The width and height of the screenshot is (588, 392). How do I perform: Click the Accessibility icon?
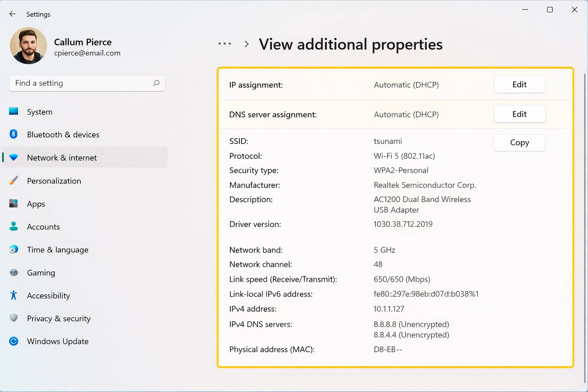pyautogui.click(x=13, y=295)
